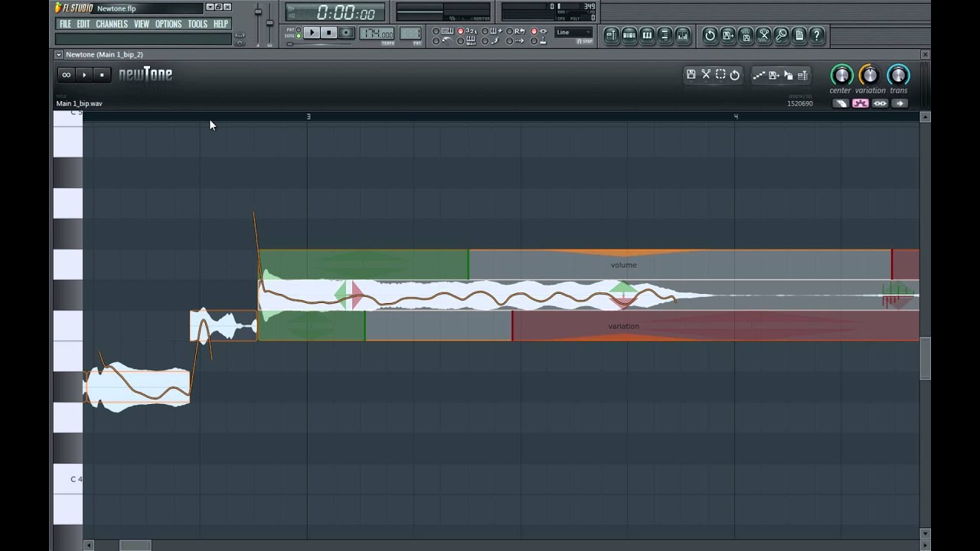The width and height of the screenshot is (980, 551).
Task: Click the FL Studio transport play button
Action: coord(312,32)
